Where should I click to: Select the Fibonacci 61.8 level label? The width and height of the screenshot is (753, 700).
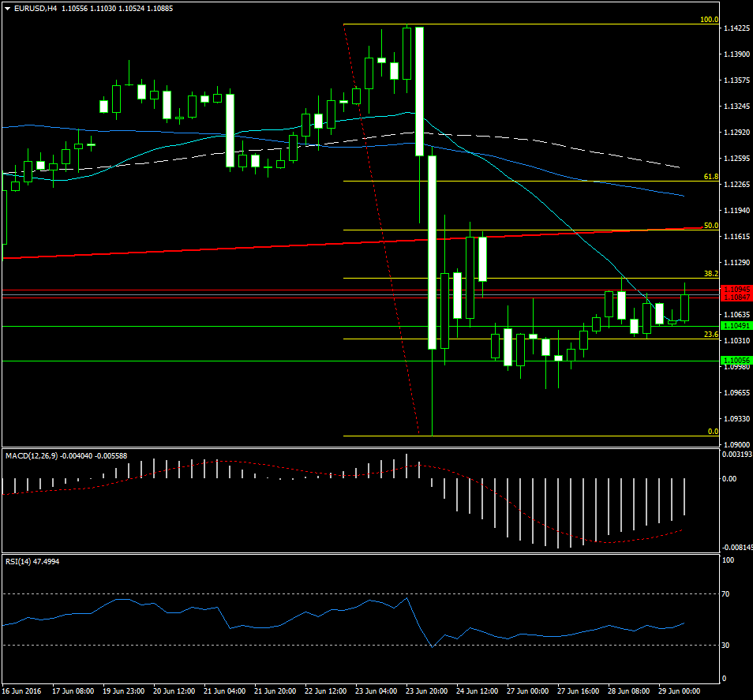pos(710,178)
